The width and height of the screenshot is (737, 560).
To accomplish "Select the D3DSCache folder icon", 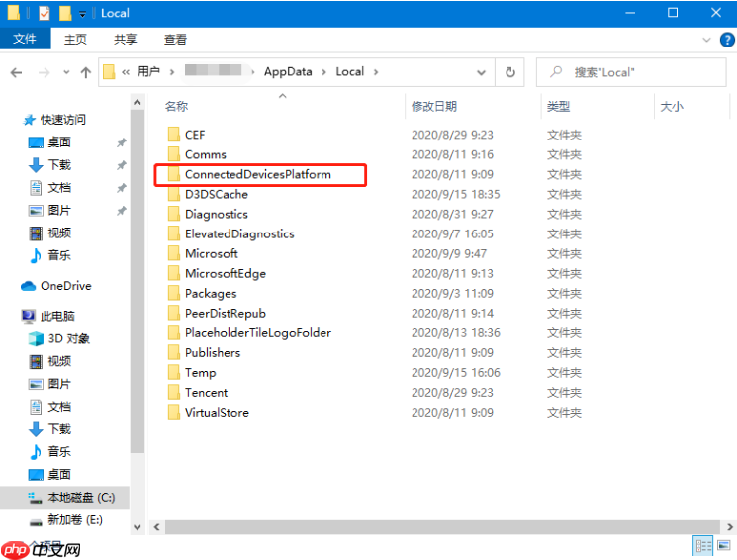I will click(174, 194).
